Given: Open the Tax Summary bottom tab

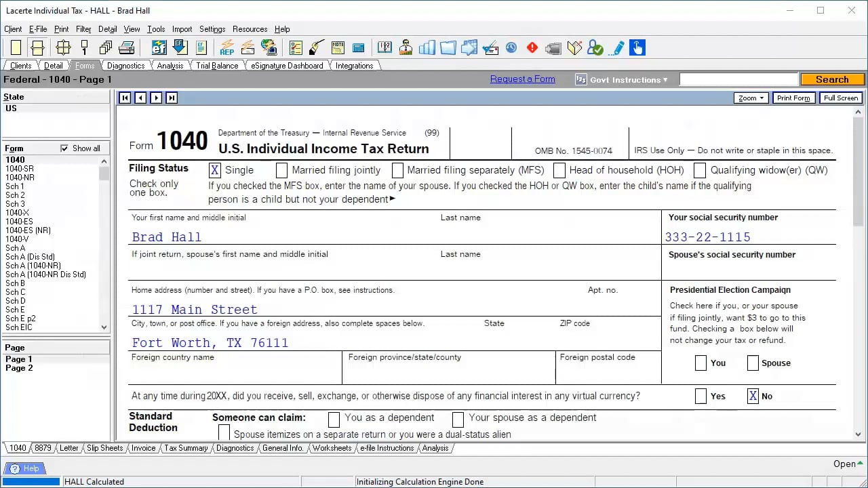Looking at the screenshot, I should 186,448.
